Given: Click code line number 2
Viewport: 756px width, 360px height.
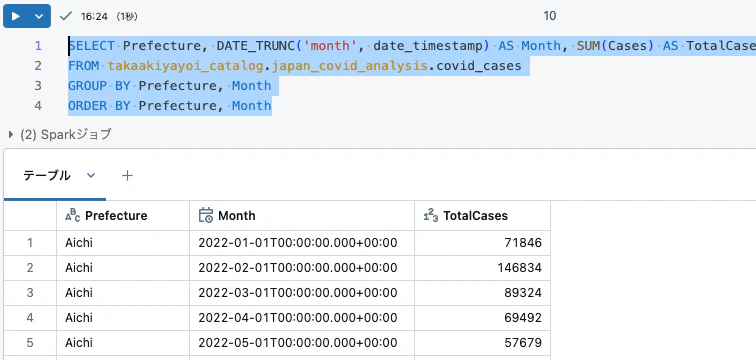Looking at the screenshot, I should coord(38,66).
